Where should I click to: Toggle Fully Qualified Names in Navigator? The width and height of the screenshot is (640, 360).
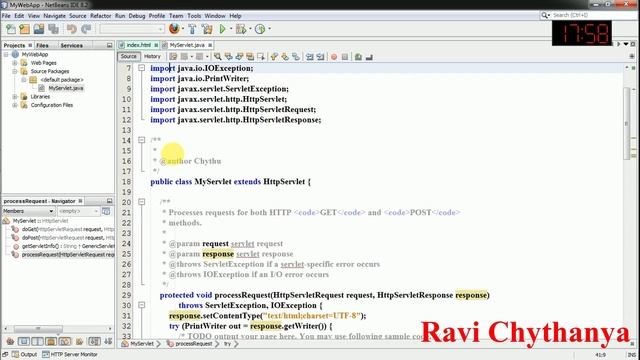pyautogui.click(x=79, y=341)
